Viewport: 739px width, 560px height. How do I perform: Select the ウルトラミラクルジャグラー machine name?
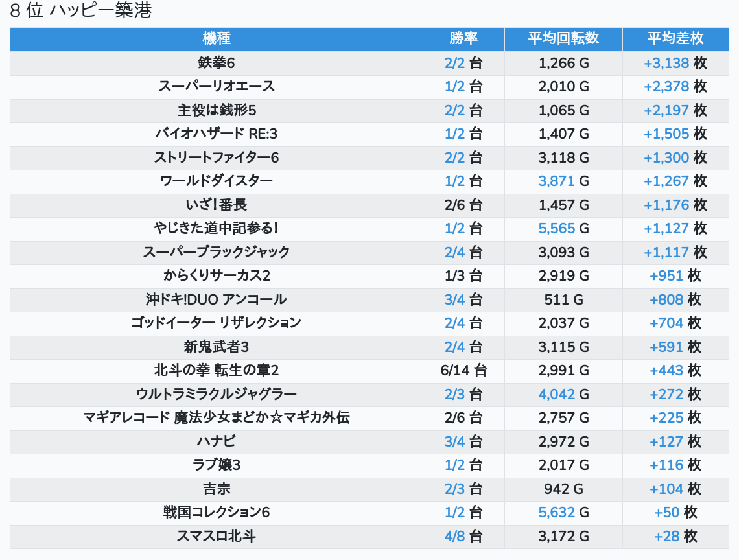(x=217, y=394)
